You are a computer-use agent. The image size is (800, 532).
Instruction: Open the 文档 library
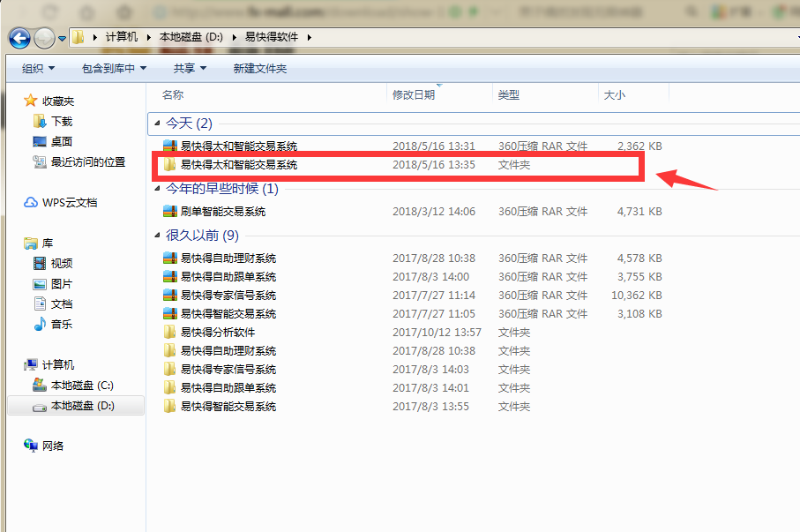point(62,304)
